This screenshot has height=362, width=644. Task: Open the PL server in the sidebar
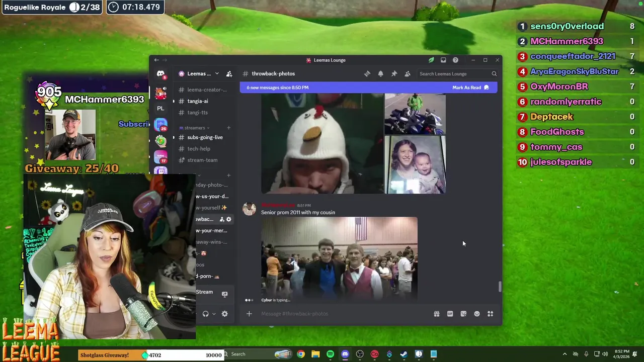pyautogui.click(x=160, y=109)
